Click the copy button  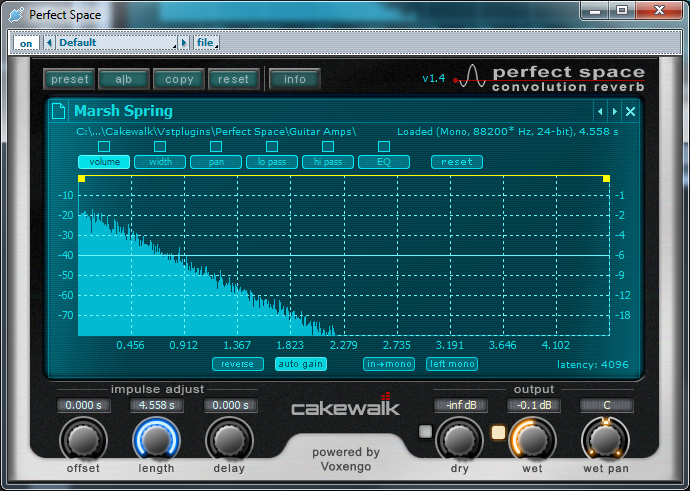(x=179, y=80)
